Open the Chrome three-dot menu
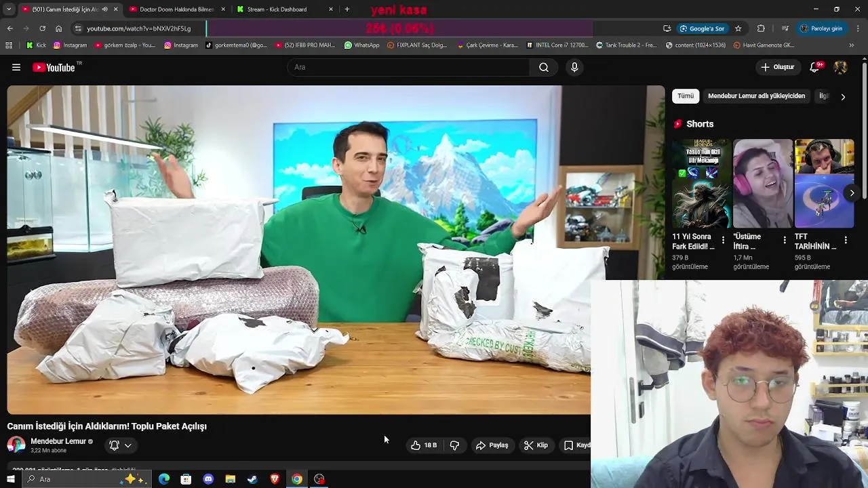The height and width of the screenshot is (488, 868). click(858, 28)
